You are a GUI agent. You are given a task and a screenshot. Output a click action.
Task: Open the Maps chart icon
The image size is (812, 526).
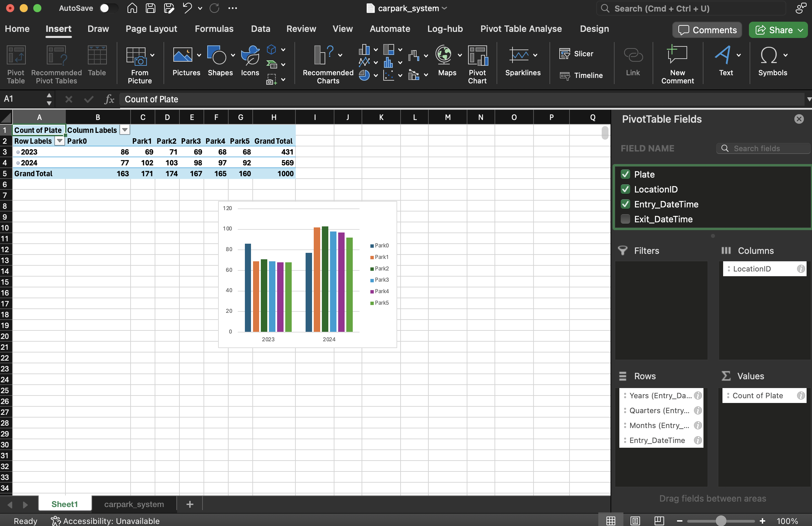click(444, 56)
